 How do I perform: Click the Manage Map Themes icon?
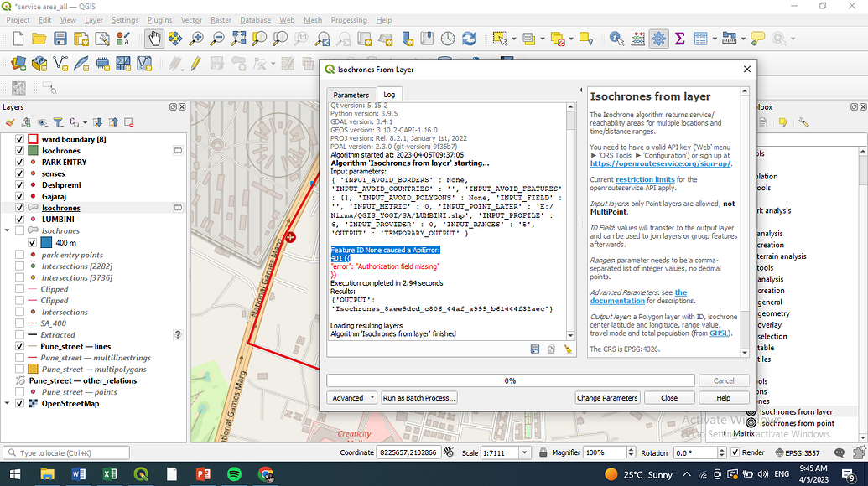click(41, 122)
